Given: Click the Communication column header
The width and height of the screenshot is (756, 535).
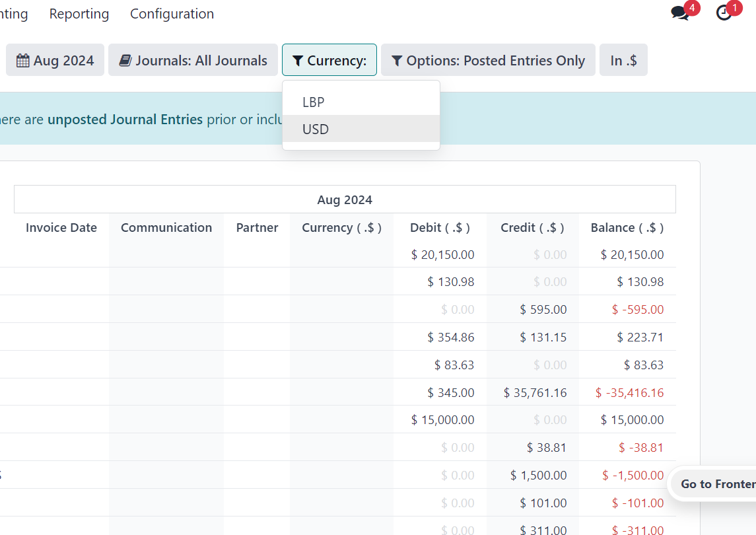Looking at the screenshot, I should [166, 228].
